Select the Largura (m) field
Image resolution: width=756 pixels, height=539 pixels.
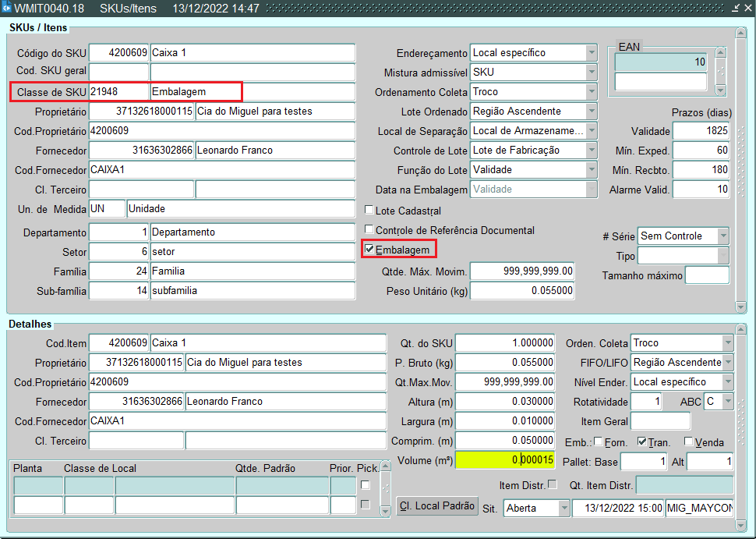coord(505,421)
